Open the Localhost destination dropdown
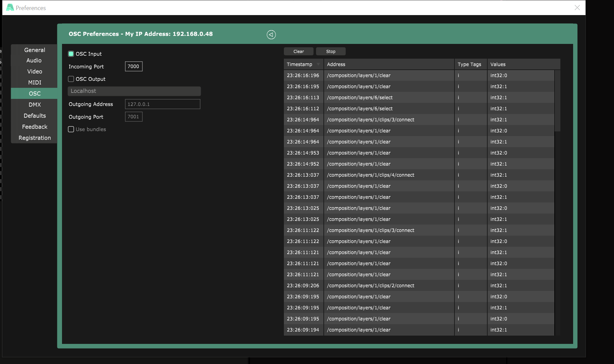This screenshot has height=364, width=614. (134, 91)
